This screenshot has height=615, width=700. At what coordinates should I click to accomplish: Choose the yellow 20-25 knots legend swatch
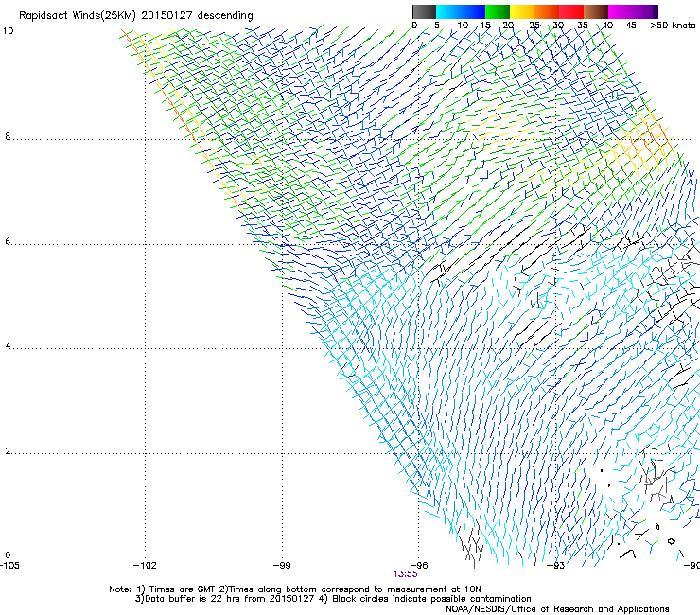click(522, 11)
